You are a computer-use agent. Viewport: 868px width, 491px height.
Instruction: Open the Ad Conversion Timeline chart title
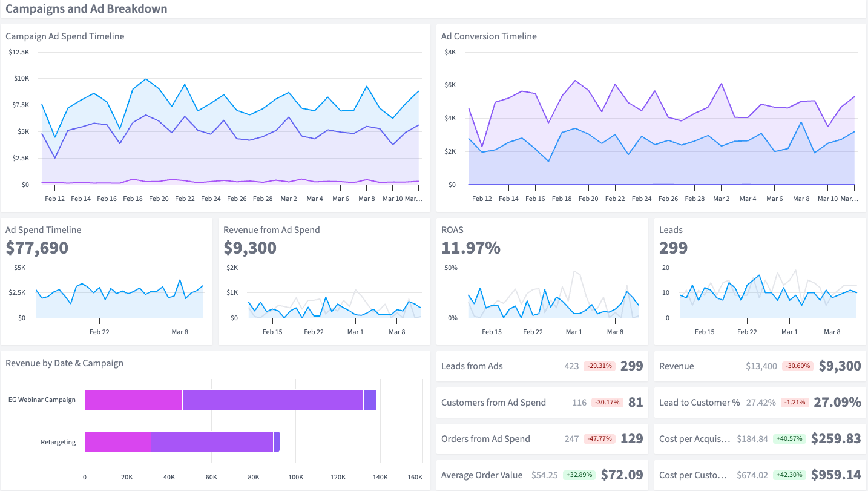point(488,36)
